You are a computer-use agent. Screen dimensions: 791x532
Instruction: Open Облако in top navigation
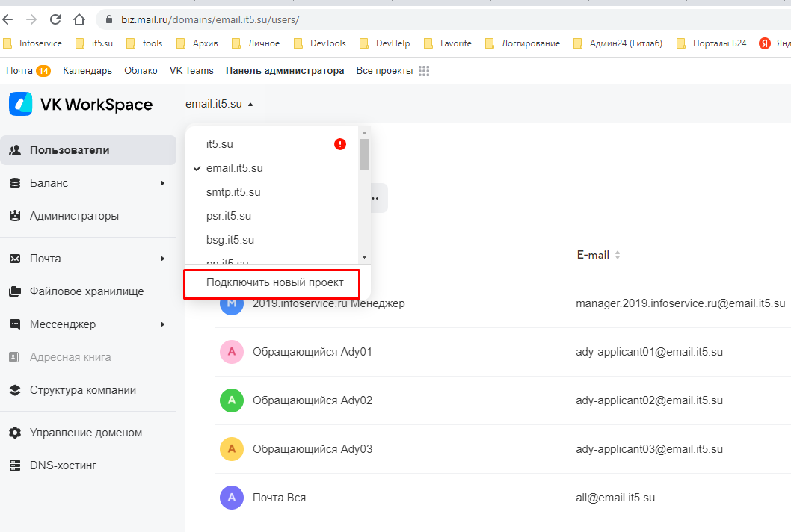(x=141, y=70)
